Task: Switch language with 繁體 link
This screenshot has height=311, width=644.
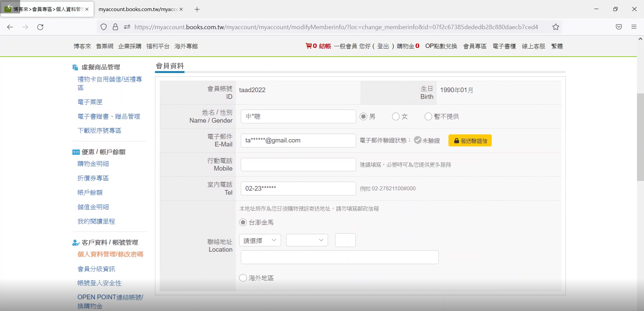Action: pos(557,46)
